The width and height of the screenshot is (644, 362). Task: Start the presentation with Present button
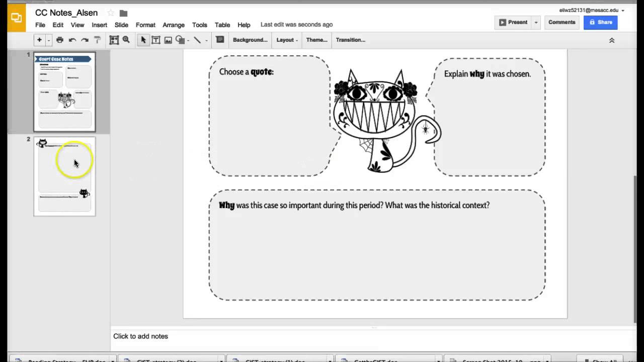(x=513, y=22)
